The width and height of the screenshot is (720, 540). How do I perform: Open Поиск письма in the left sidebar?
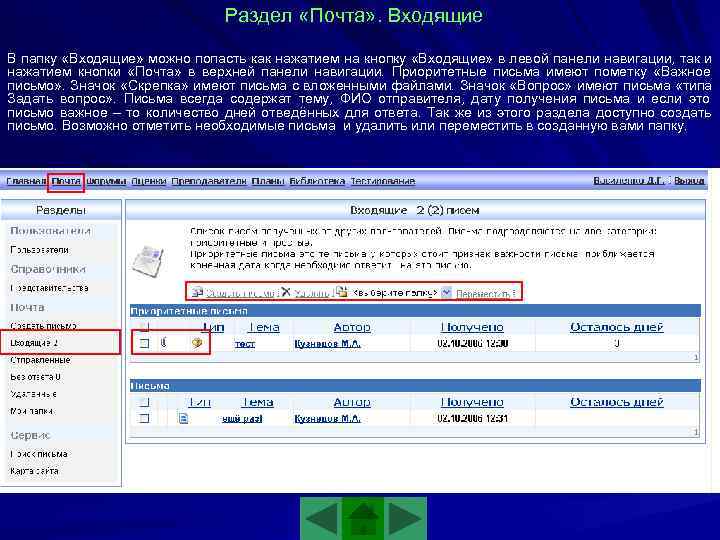click(39, 454)
